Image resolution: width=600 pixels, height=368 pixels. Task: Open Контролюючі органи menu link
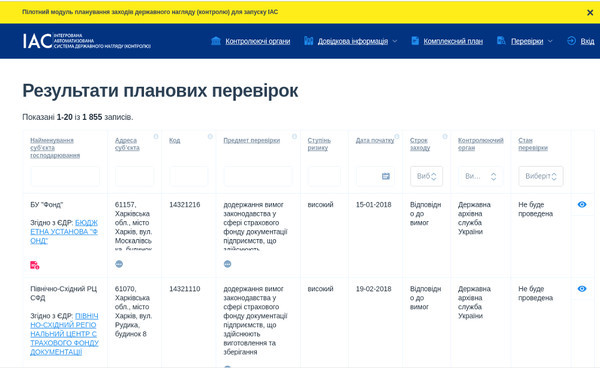258,41
